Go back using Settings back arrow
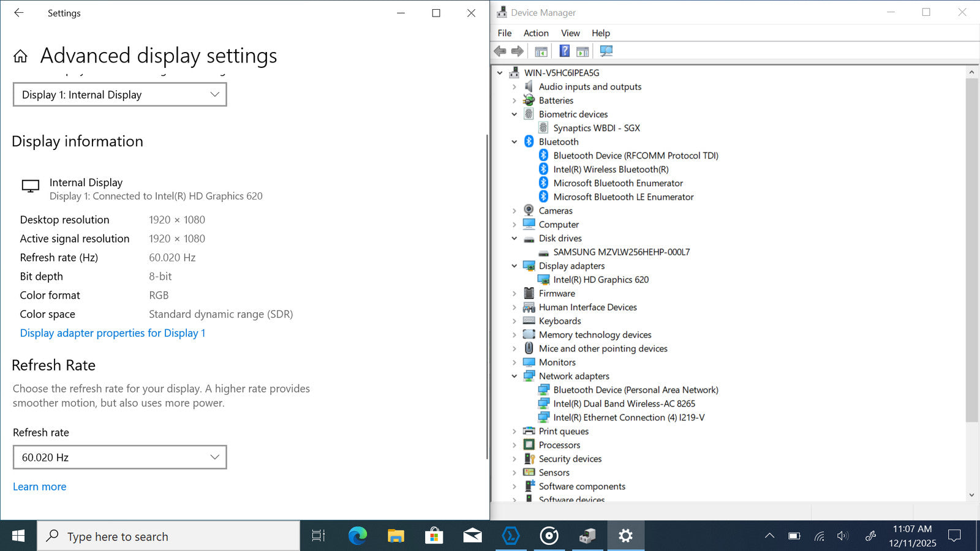980x551 pixels. pos(19,13)
